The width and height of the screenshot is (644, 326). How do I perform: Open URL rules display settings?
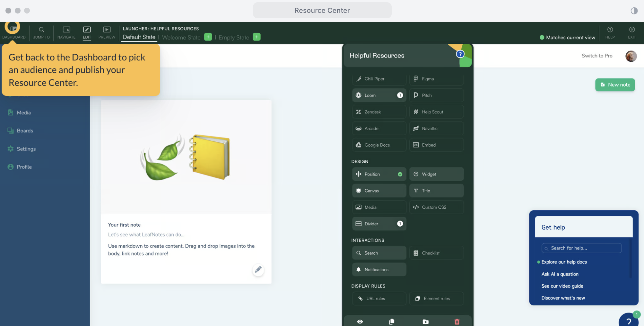(x=379, y=299)
